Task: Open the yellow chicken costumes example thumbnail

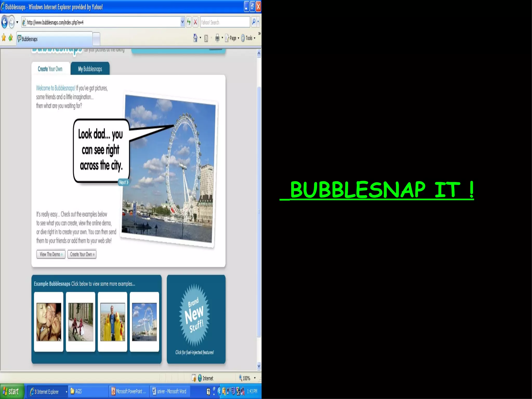Action: point(113,322)
